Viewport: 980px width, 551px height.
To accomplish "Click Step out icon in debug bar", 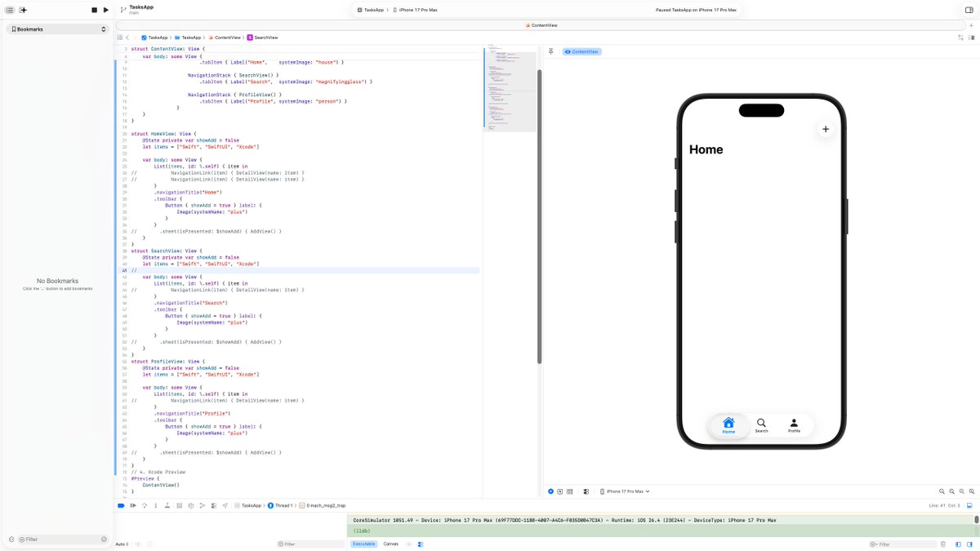I will tap(167, 505).
